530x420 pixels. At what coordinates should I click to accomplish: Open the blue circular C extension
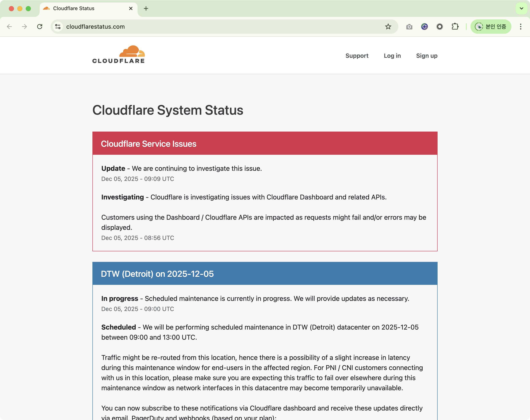(x=424, y=27)
